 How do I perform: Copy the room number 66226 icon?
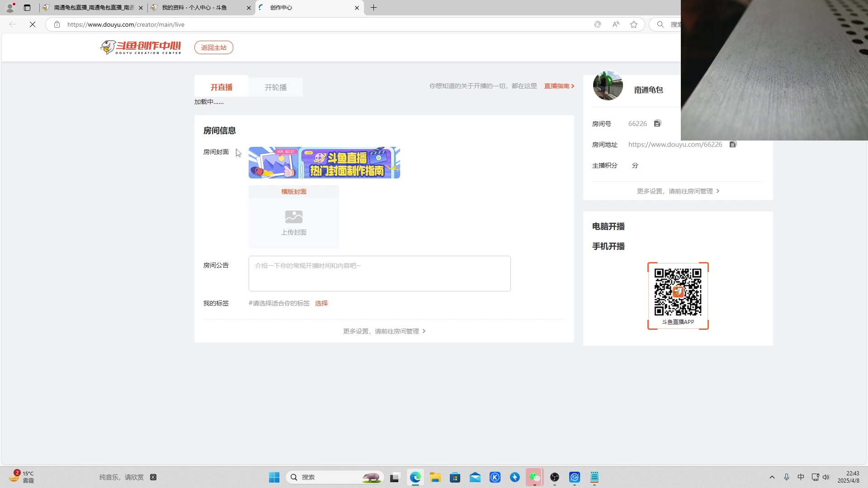pos(657,123)
